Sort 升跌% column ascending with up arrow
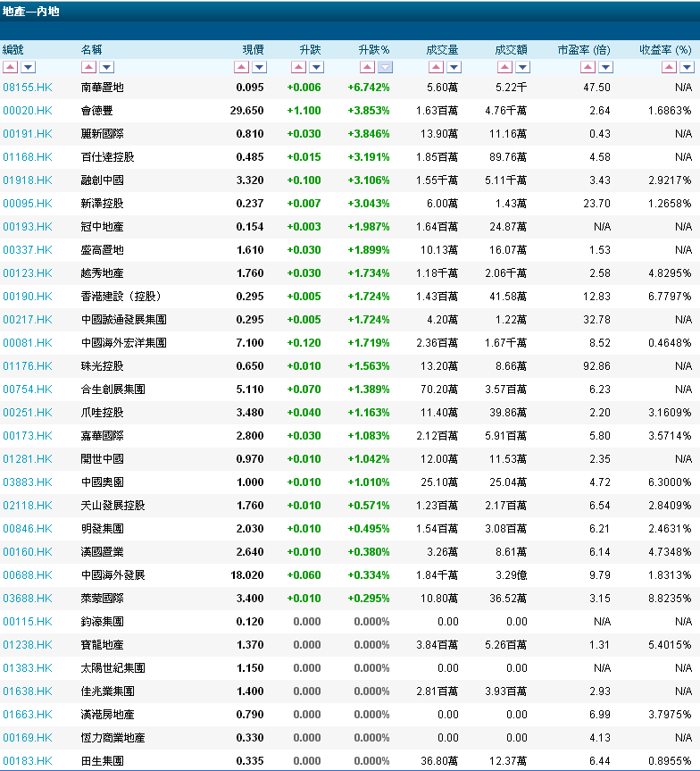This screenshot has height=771, width=700. pos(367,67)
